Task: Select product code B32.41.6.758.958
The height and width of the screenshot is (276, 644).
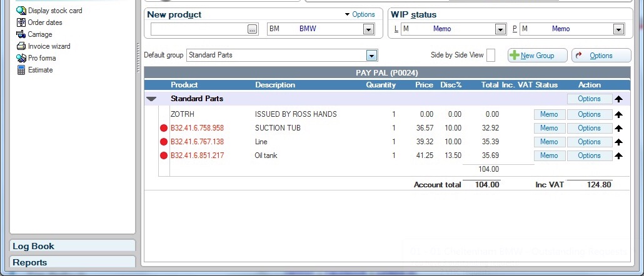Action: 197,128
